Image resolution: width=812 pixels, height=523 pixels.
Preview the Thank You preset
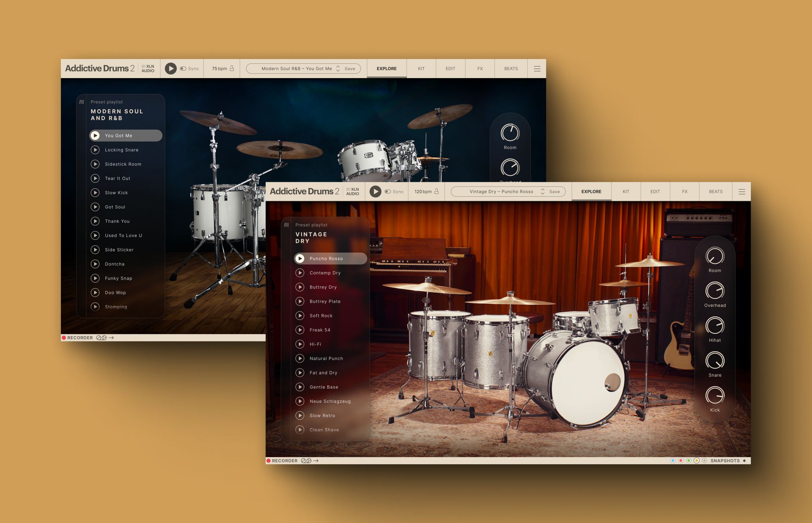(95, 221)
